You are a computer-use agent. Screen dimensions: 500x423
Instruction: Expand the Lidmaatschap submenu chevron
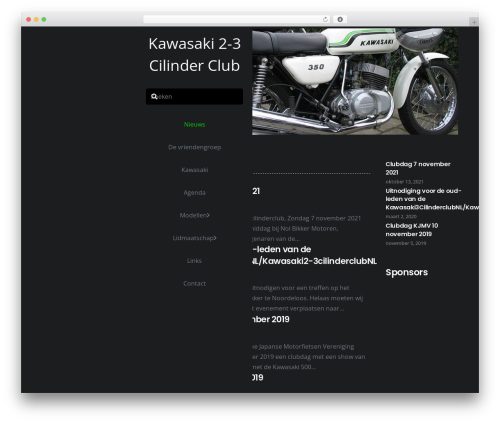pyautogui.click(x=215, y=238)
